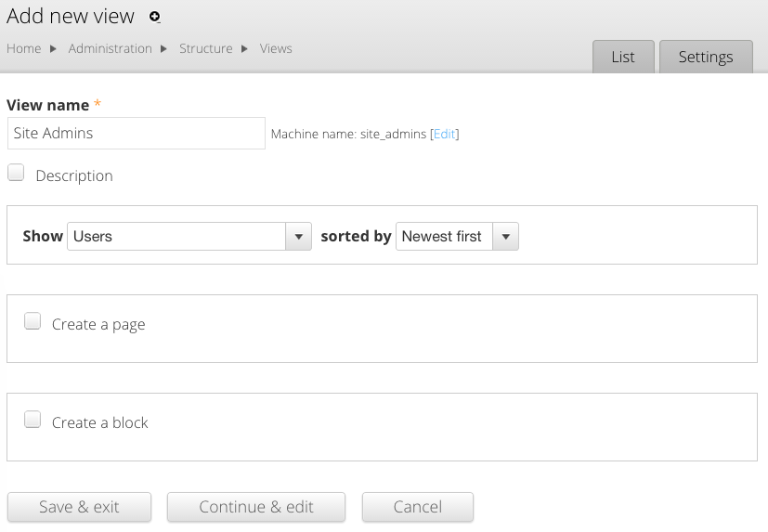Switch to the List tab
Viewport: 768px width, 532px height.
click(623, 57)
